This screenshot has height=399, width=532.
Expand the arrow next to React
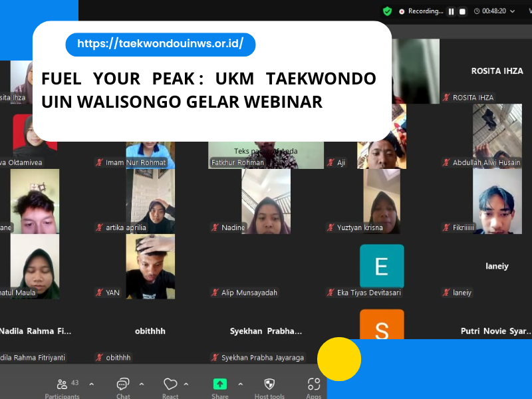[186, 384]
